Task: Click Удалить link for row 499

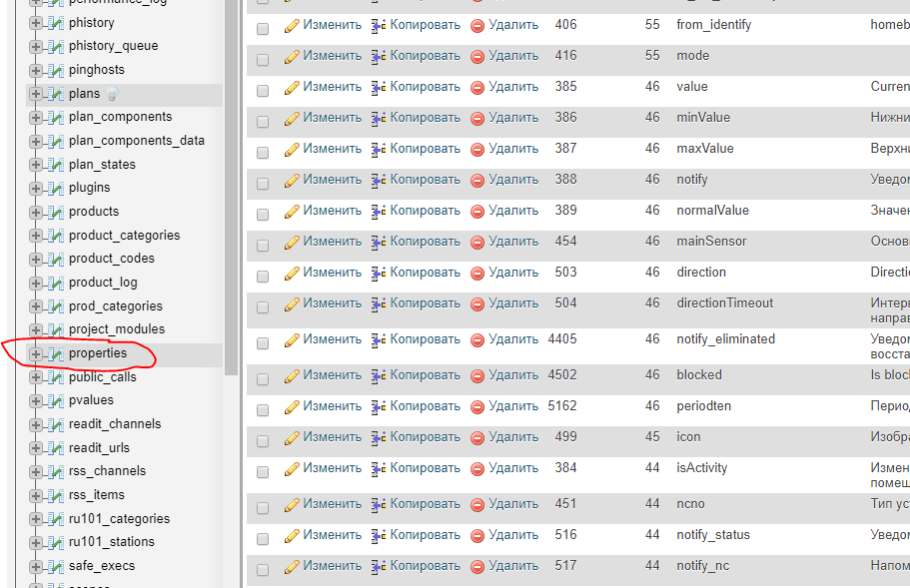Action: [513, 437]
